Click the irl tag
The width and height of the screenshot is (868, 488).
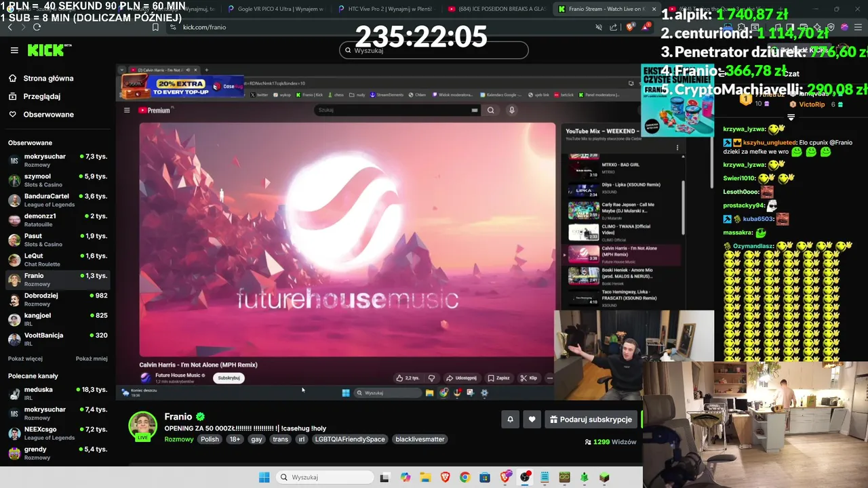tap(301, 439)
